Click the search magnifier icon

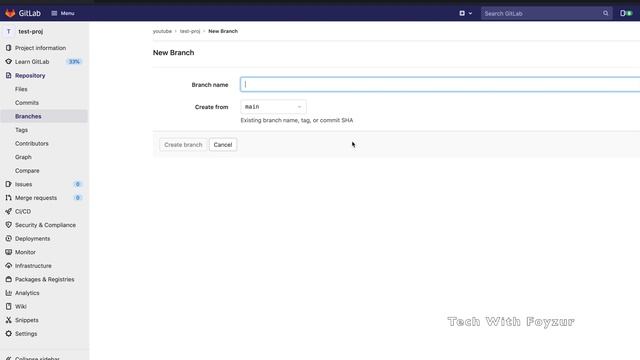tap(606, 13)
